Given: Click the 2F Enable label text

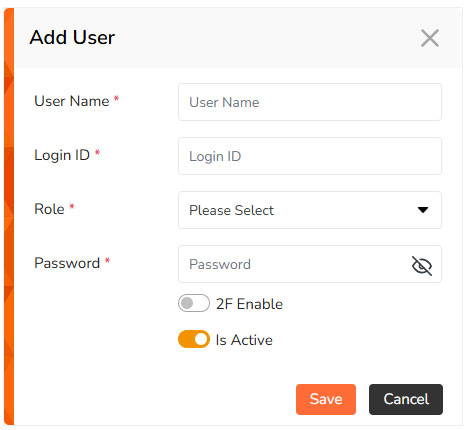Looking at the screenshot, I should pyautogui.click(x=249, y=304).
